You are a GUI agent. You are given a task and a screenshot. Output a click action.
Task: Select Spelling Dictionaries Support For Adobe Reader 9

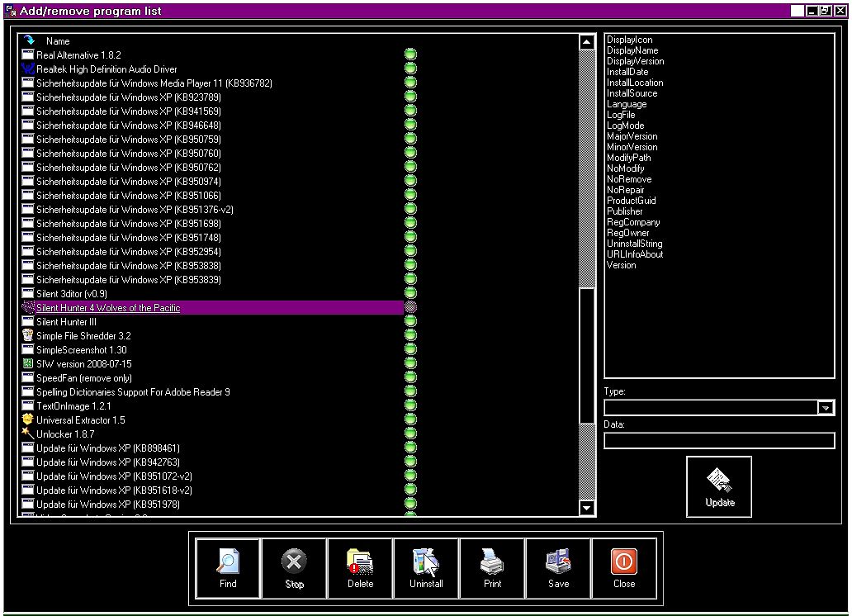point(133,392)
